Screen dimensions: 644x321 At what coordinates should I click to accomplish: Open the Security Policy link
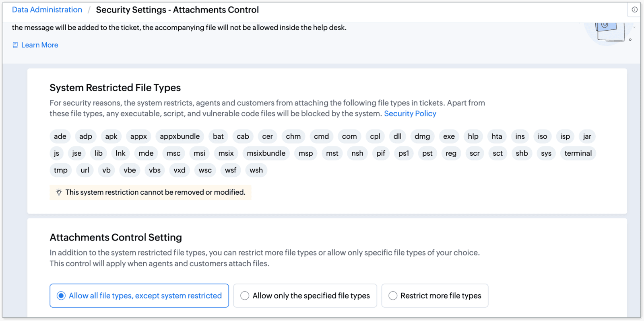click(410, 113)
